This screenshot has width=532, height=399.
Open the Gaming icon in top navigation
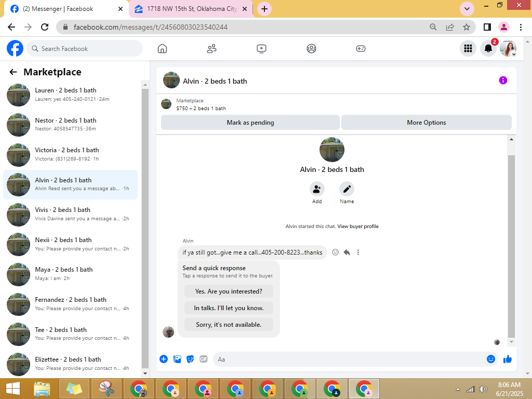click(x=361, y=48)
